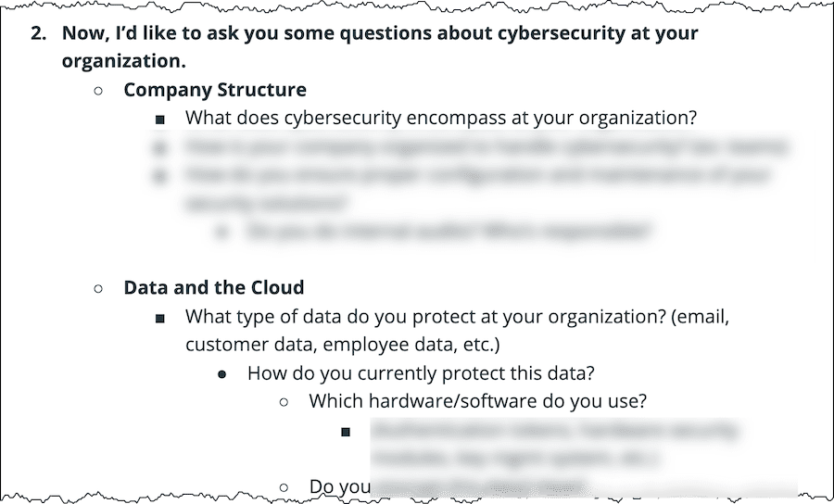Select the Company Structure subheading
Image resolution: width=834 pixels, height=504 pixels.
(x=215, y=89)
